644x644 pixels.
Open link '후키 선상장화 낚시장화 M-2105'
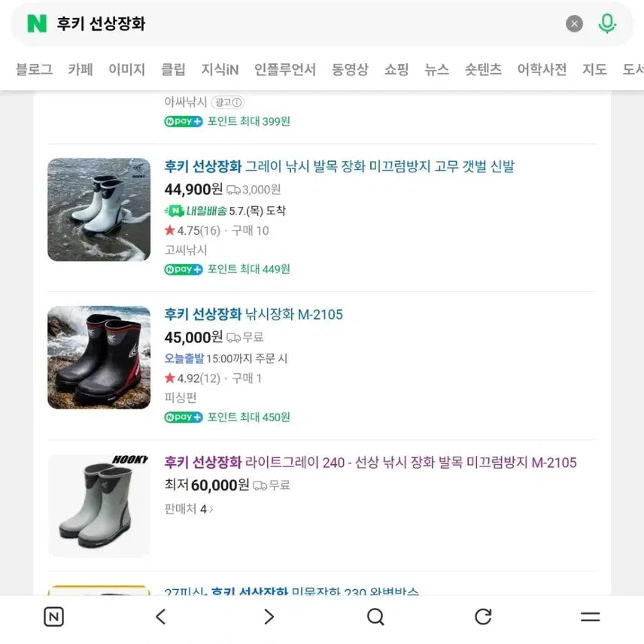[x=254, y=314]
